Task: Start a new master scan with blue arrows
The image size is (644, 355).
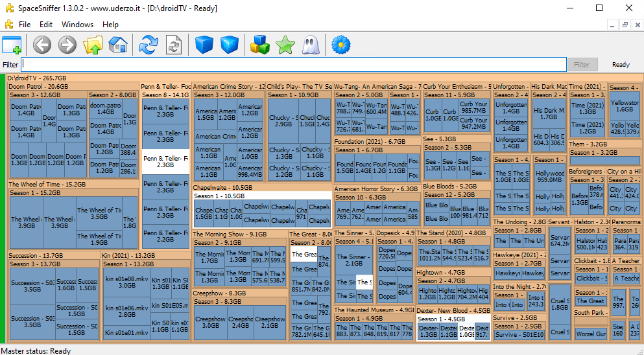Action: (149, 45)
